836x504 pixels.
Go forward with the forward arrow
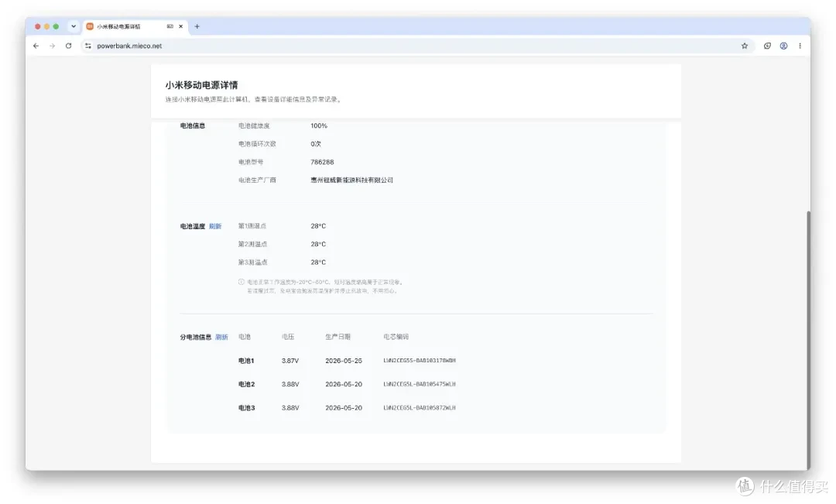(53, 46)
